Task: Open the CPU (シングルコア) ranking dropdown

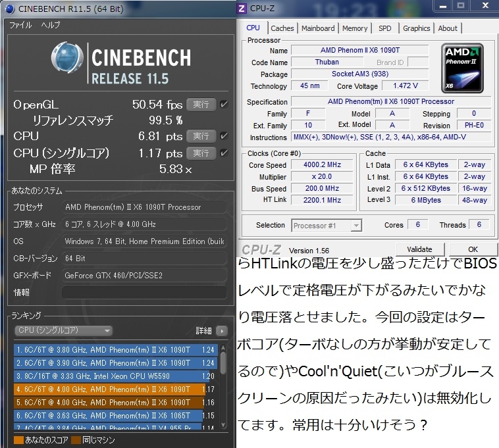Action: (x=64, y=331)
